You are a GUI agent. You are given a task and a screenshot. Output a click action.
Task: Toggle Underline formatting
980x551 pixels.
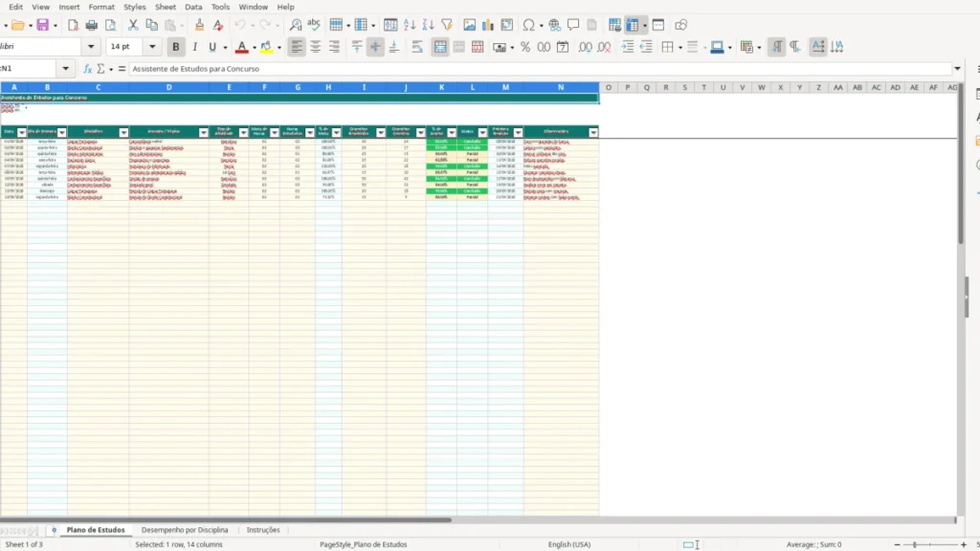click(x=212, y=47)
